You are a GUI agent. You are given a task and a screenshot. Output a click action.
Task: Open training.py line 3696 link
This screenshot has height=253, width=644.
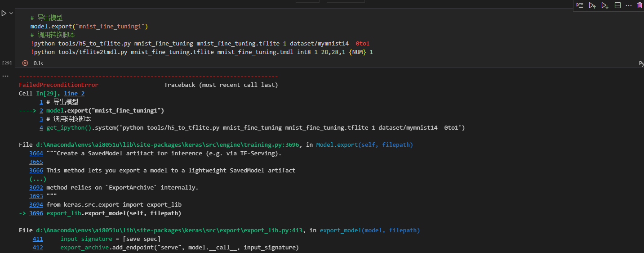(36, 213)
